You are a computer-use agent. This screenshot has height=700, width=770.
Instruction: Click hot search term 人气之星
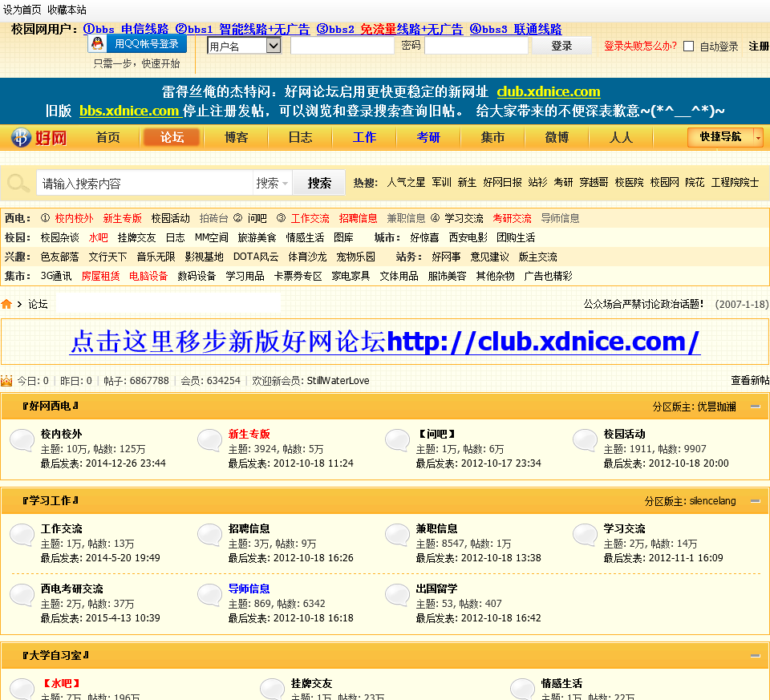tap(406, 183)
